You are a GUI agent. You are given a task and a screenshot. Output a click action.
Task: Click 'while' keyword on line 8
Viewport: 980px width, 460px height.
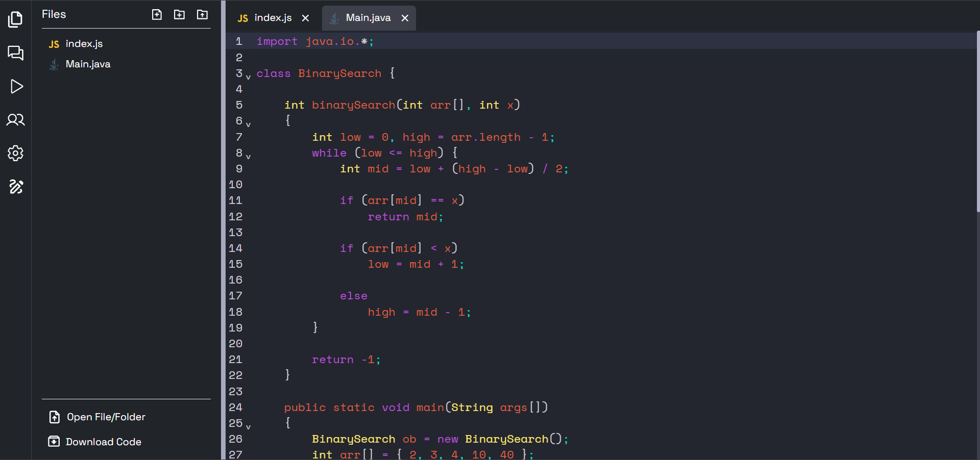[x=329, y=153]
